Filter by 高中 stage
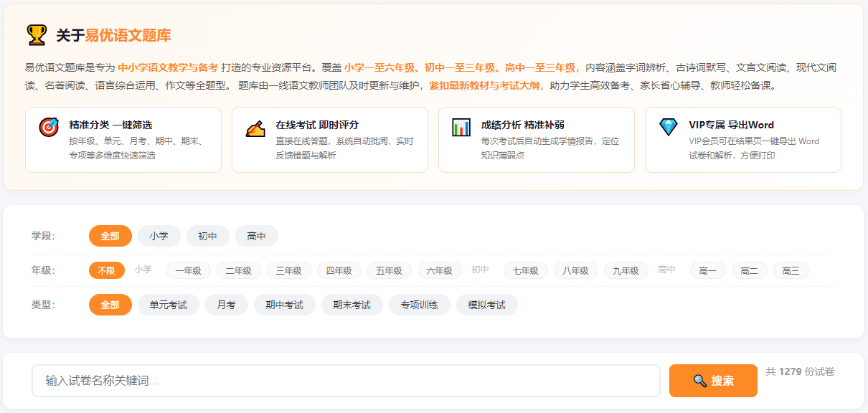The width and height of the screenshot is (868, 413). (257, 236)
